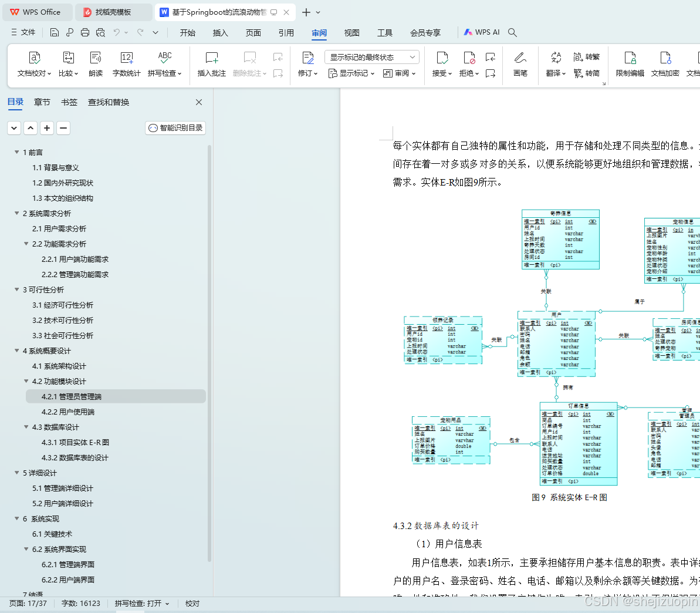Switch to the 找稻壳模板 tab

click(x=113, y=12)
